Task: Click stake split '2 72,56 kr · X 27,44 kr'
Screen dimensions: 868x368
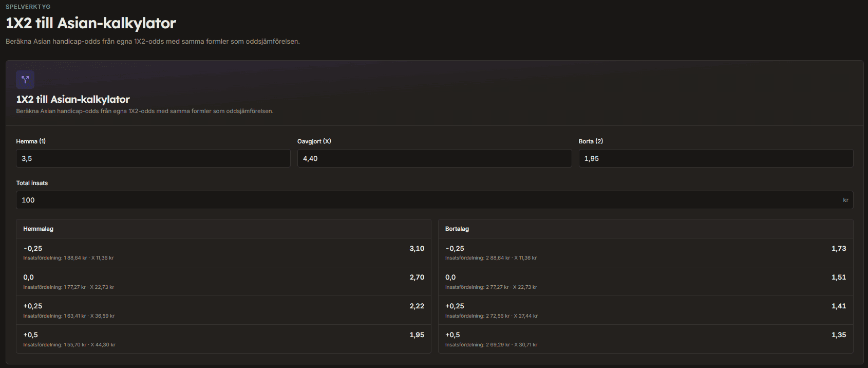Action: coord(512,316)
